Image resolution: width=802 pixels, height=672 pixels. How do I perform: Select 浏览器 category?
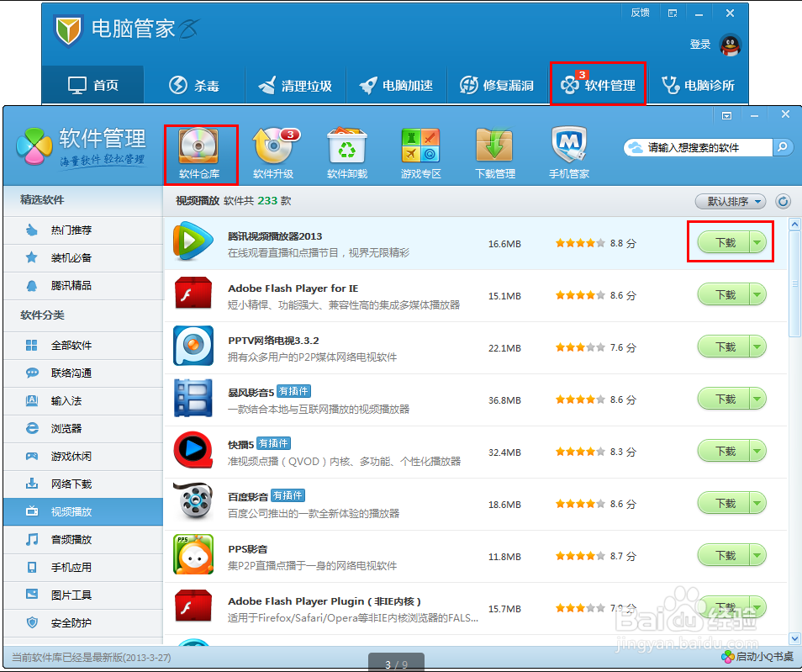point(83,428)
